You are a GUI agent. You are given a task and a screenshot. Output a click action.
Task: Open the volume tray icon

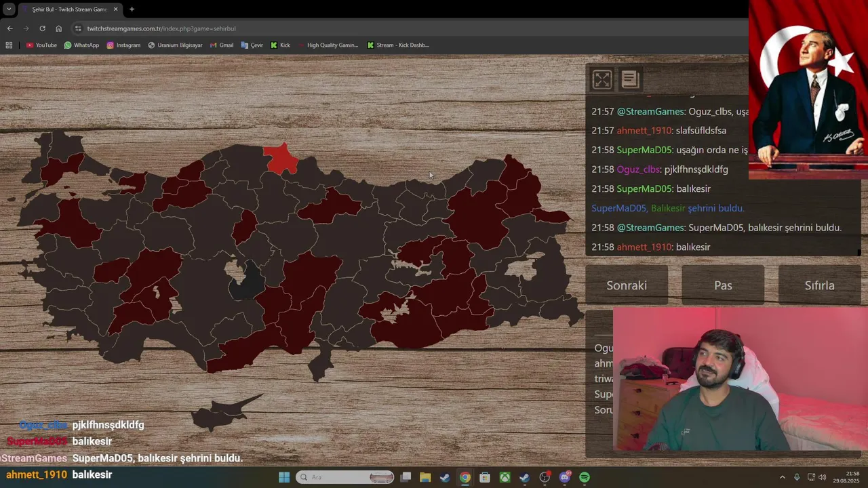tap(823, 477)
